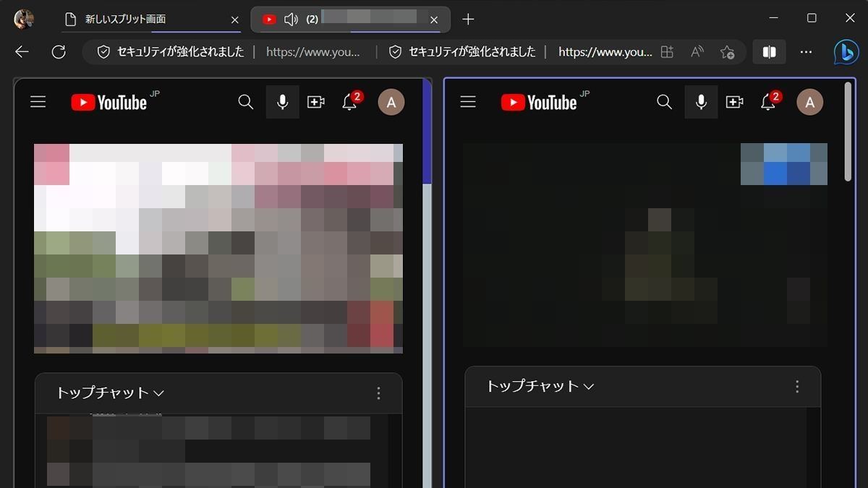Screen dimensions: 868x488
Task: Click the left pane security shield icon
Action: pos(103,52)
